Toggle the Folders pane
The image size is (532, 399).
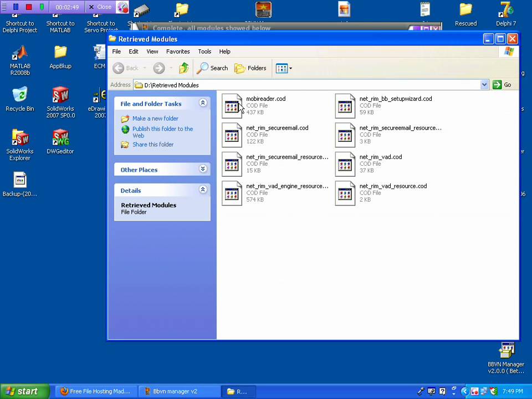[250, 68]
